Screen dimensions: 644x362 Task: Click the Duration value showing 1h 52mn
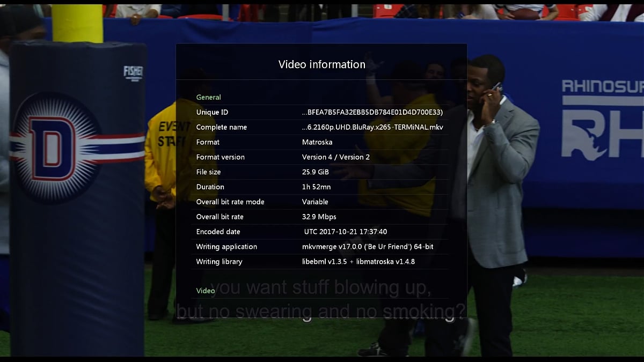[x=316, y=187]
